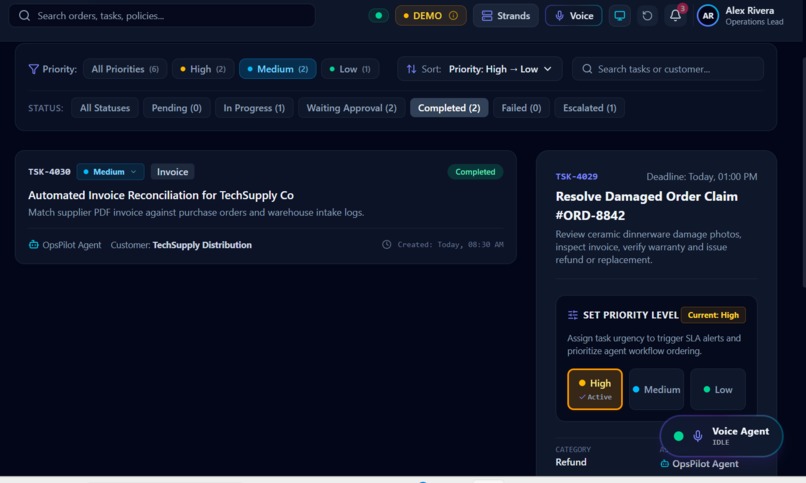Set priority level to Low

click(718, 389)
